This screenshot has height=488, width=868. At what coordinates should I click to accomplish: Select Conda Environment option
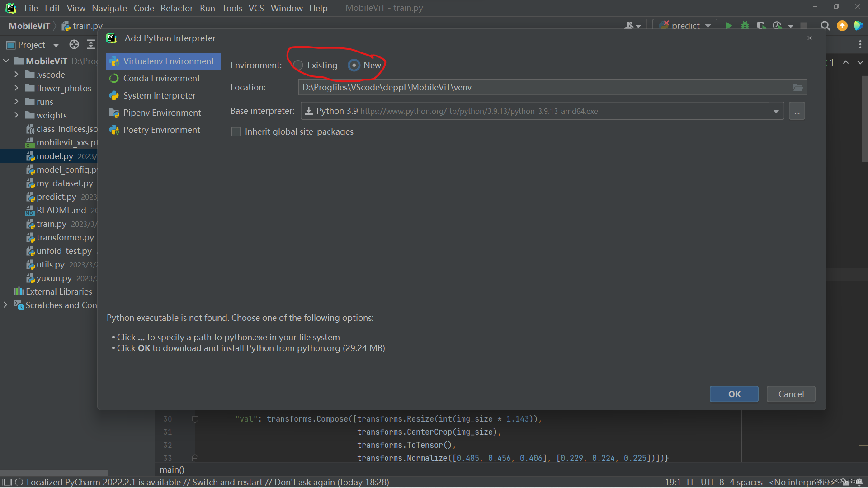pyautogui.click(x=163, y=78)
